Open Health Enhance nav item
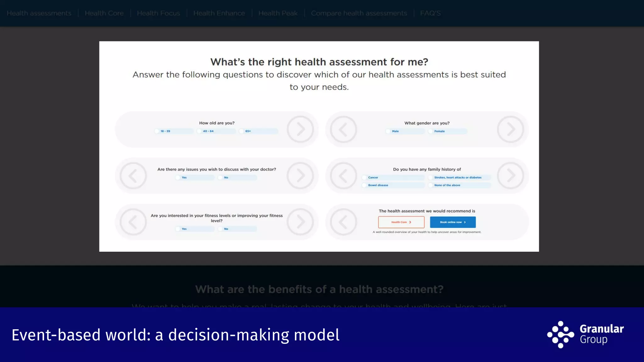 coord(219,13)
